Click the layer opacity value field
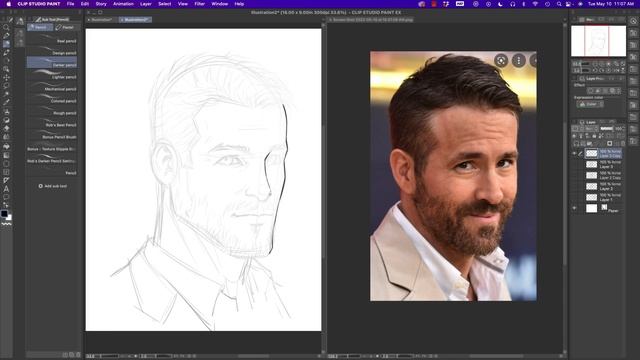 (619, 129)
